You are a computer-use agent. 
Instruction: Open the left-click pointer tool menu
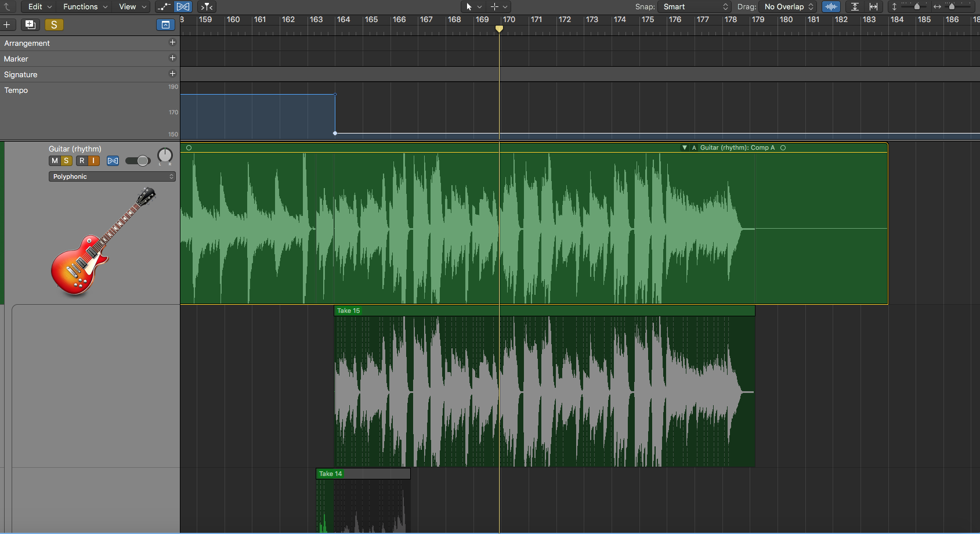click(x=473, y=6)
